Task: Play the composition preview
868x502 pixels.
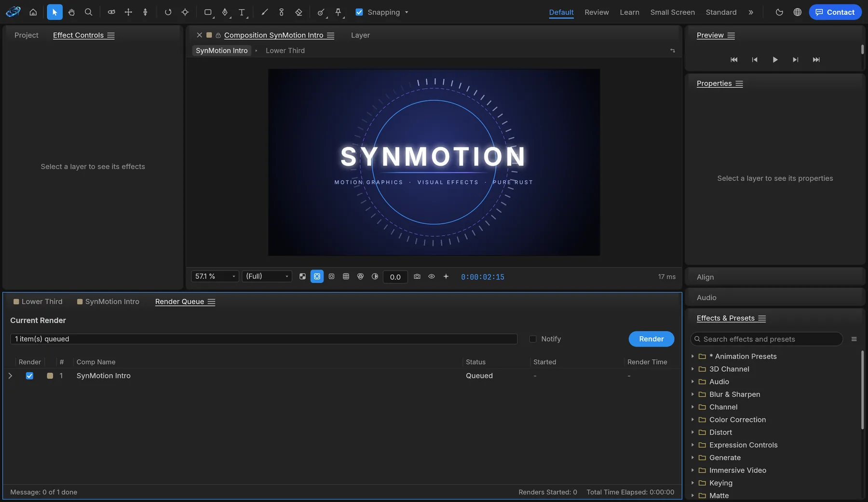Action: [x=775, y=60]
